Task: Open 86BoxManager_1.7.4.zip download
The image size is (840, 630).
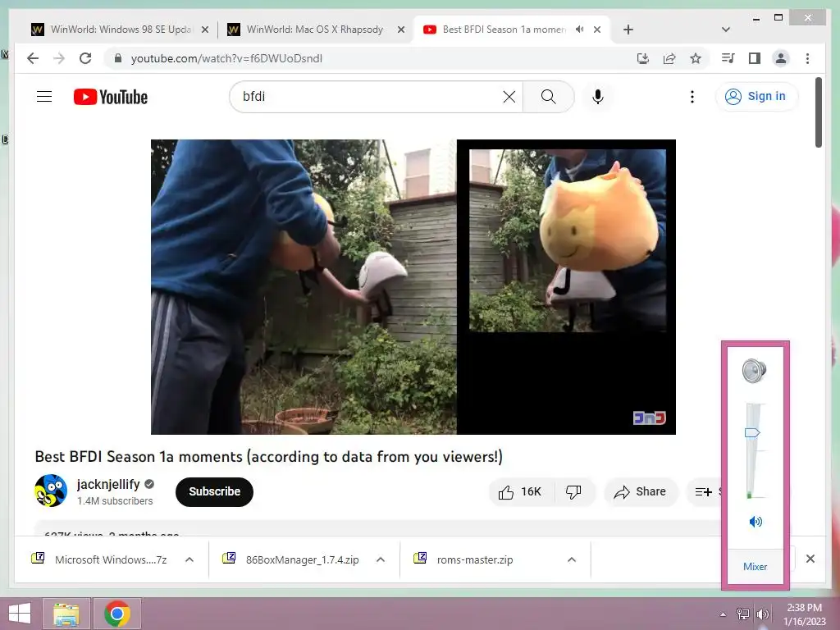Action: pos(291,559)
